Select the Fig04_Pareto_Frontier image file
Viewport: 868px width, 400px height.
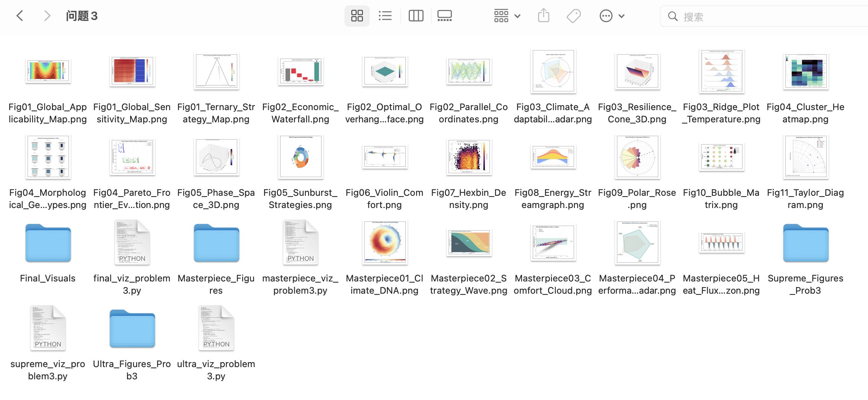(132, 157)
